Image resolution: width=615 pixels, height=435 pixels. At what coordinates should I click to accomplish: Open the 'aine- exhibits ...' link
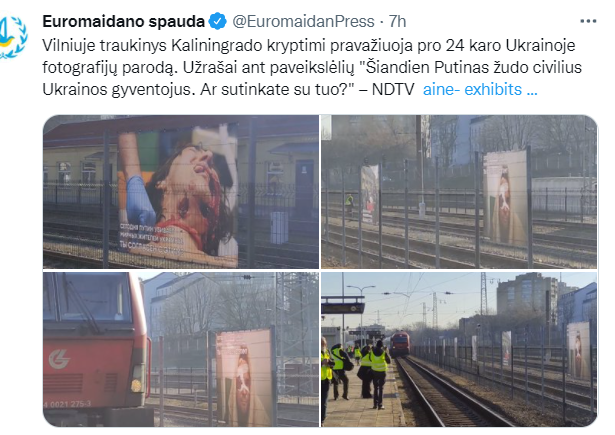pyautogui.click(x=480, y=89)
